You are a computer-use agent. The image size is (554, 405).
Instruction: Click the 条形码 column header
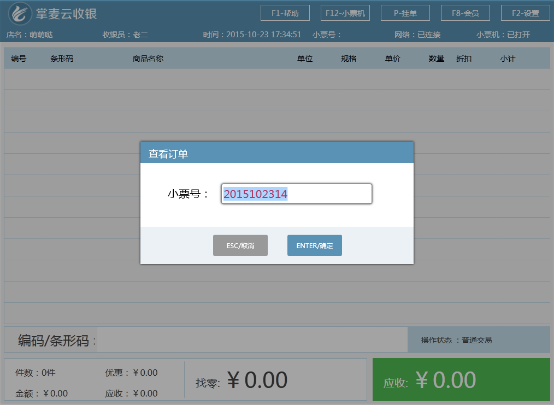tap(62, 59)
